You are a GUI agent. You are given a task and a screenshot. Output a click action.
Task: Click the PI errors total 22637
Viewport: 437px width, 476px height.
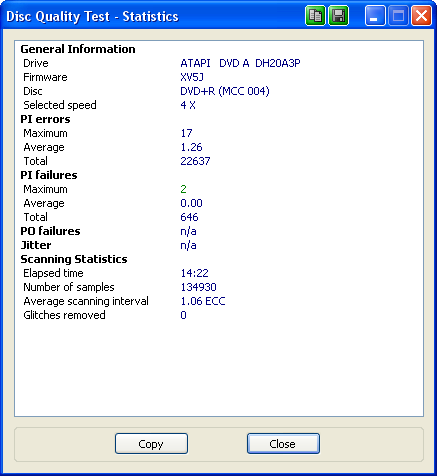click(195, 161)
